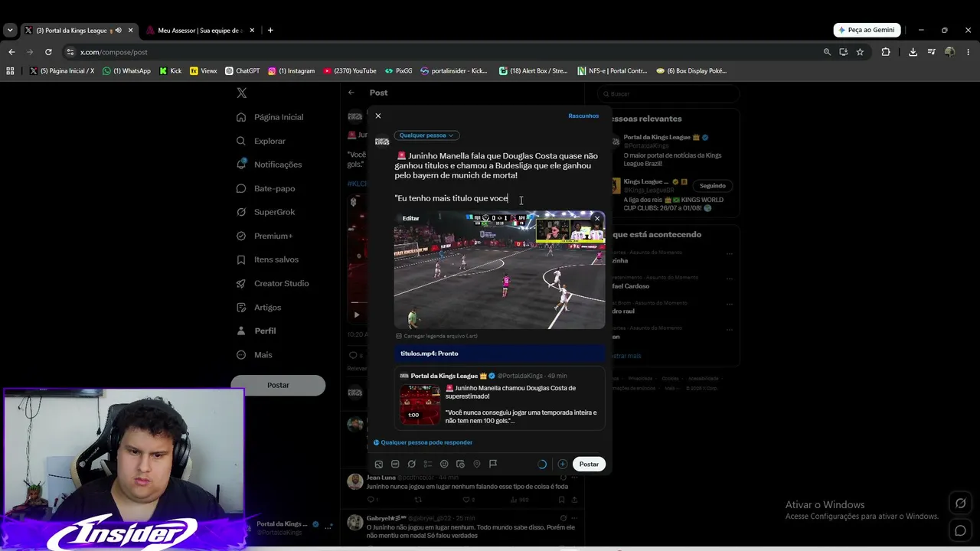Open the emoji picker
This screenshot has height=551, width=980.
[x=444, y=464]
